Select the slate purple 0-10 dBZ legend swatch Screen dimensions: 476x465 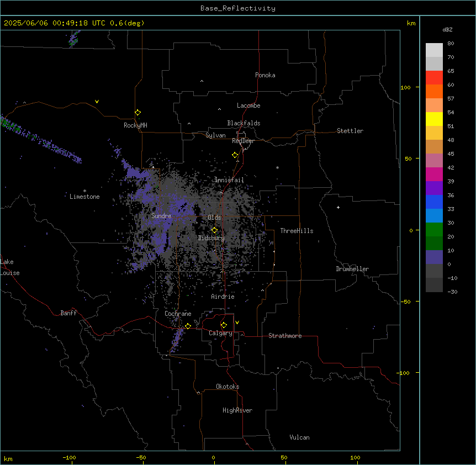[x=434, y=257]
